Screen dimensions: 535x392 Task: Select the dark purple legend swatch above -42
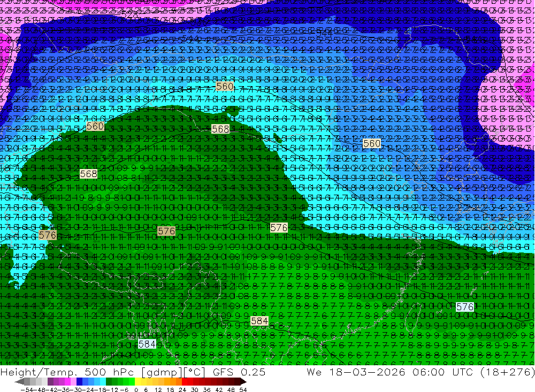[50, 382]
